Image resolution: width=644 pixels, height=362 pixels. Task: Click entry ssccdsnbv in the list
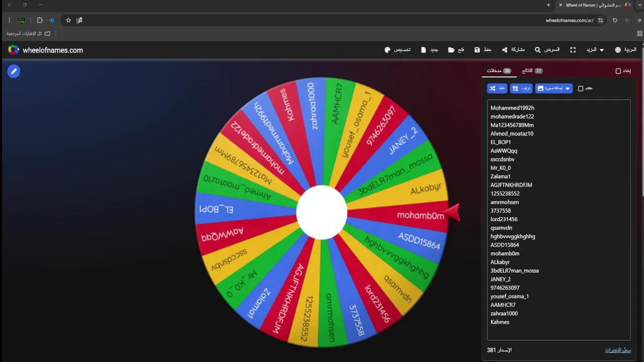click(x=503, y=159)
